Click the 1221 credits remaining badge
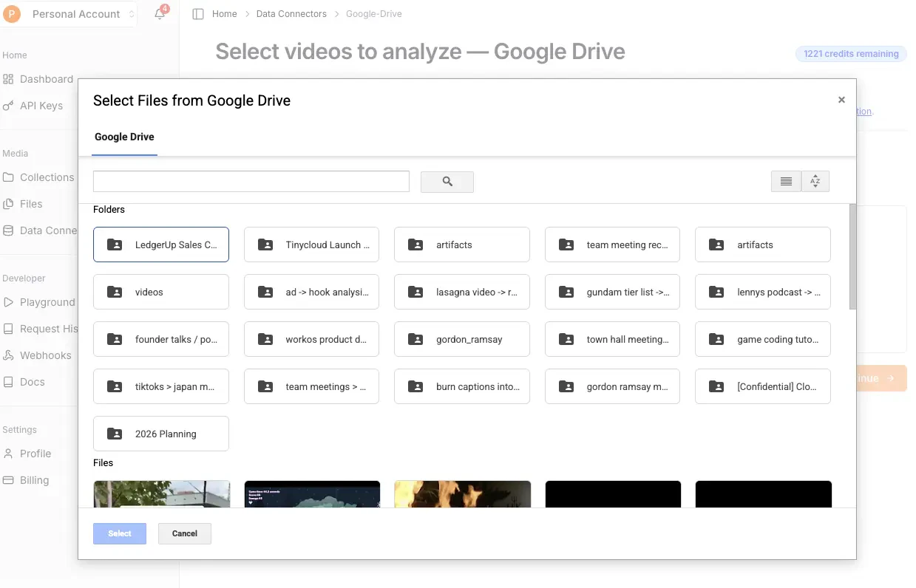916x588 pixels. click(x=851, y=54)
